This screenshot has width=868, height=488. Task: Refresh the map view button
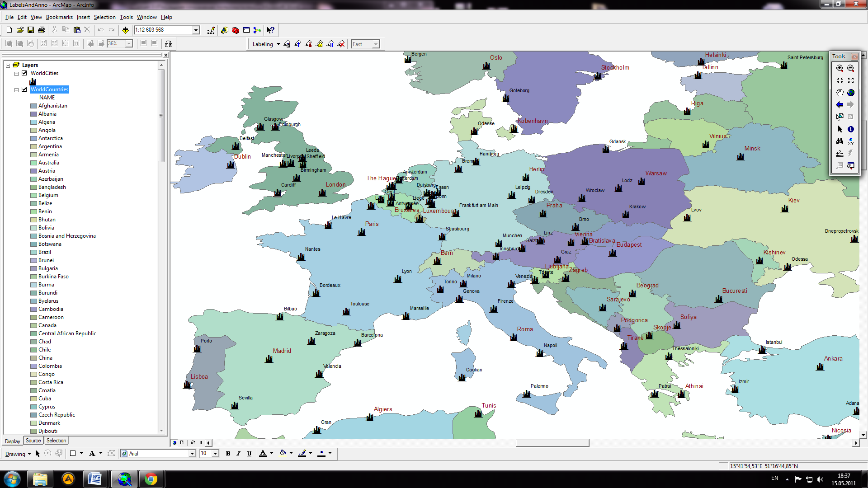(193, 442)
